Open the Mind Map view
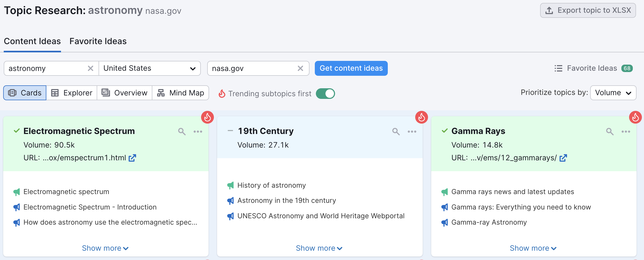The width and height of the screenshot is (644, 260). pyautogui.click(x=181, y=93)
